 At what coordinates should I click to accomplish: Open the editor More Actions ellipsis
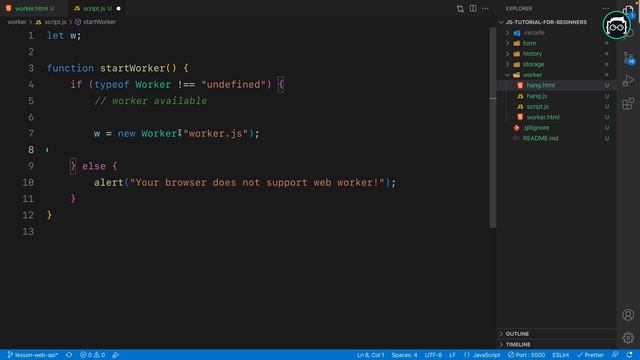(485, 9)
